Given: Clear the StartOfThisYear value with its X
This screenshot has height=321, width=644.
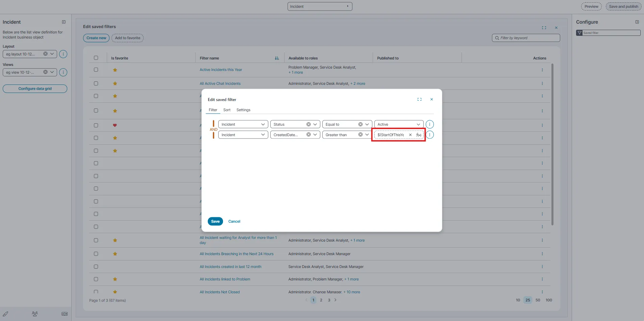Looking at the screenshot, I should tap(410, 135).
